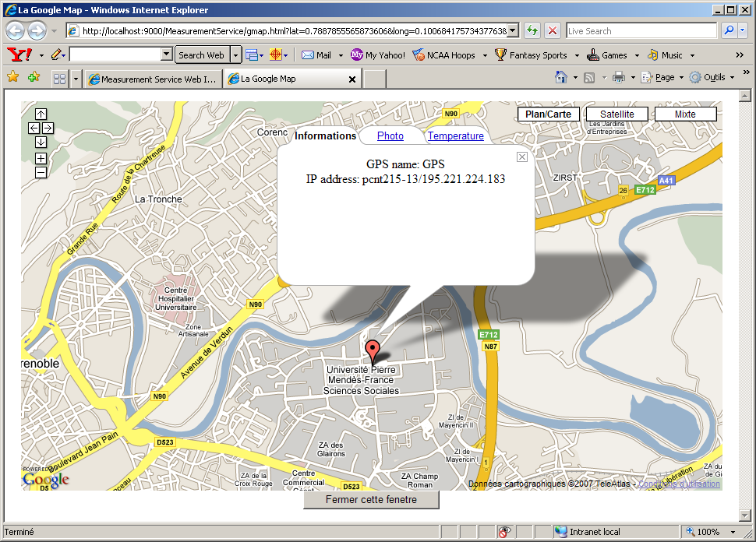This screenshot has height=542, width=756.
Task: Open the Search Web dropdown arrow
Action: tap(235, 55)
